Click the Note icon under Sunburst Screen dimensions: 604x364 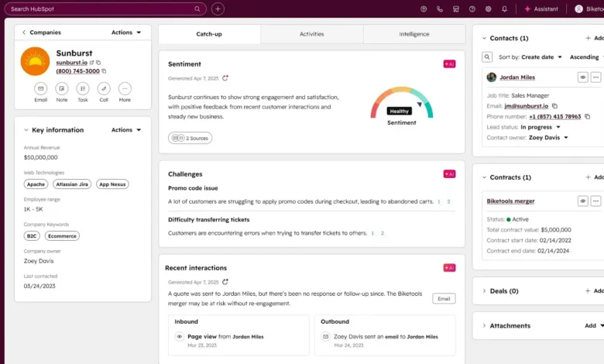61,88
